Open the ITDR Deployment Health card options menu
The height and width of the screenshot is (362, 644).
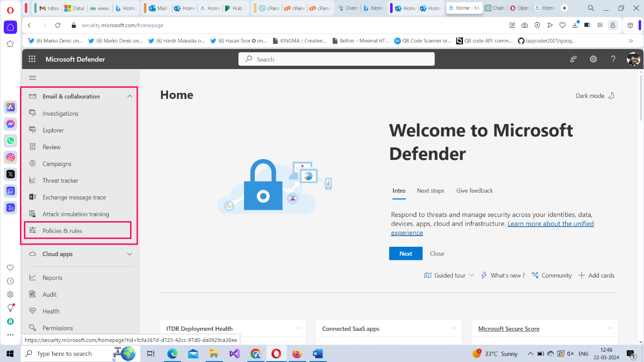[297, 328]
